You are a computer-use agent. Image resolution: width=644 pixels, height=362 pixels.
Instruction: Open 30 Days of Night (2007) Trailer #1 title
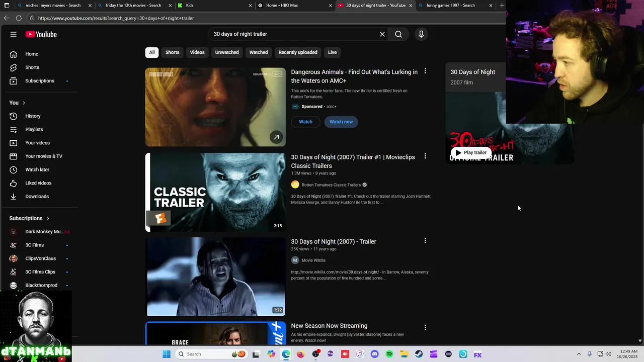(353, 161)
